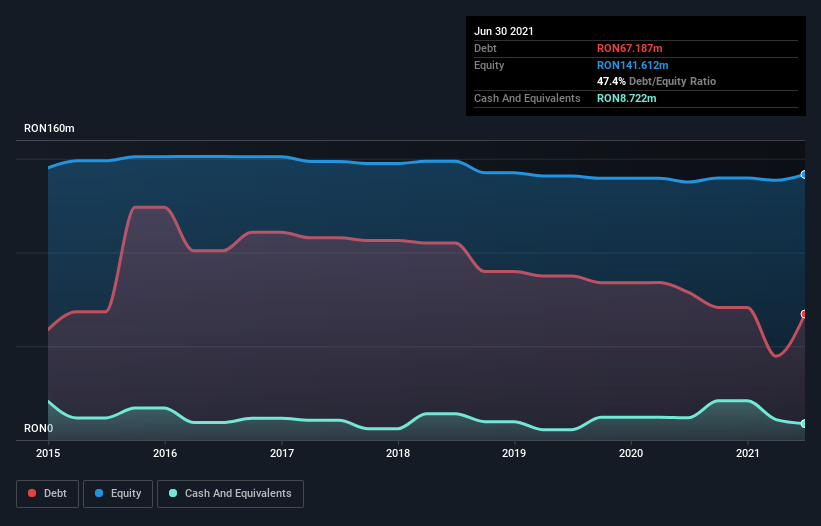821x526 pixels.
Task: Toggle the Cash And Equivalents legend button
Action: [x=230, y=494]
